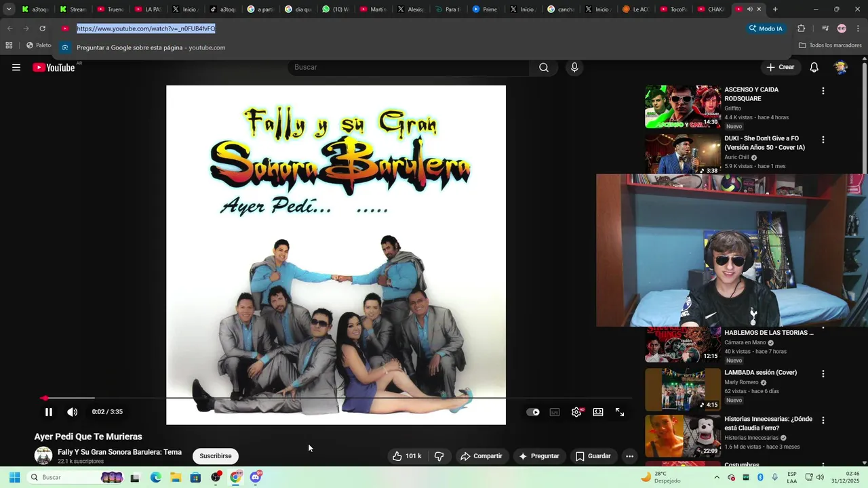Viewport: 868px width, 488px height.
Task: Open options for ASCENSO Y CAIDA RODSQUARE video
Action: (823, 91)
